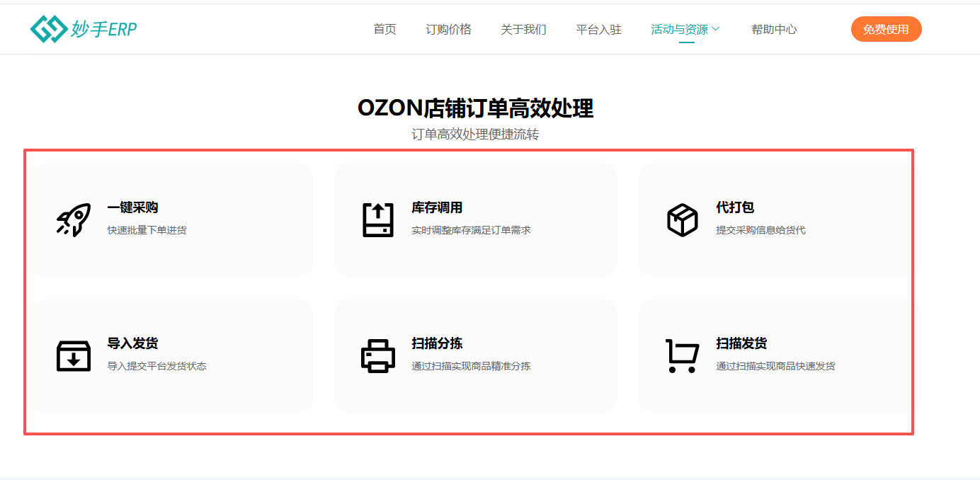Click the 库存调用 card title
The height and width of the screenshot is (480, 980).
coord(437,207)
